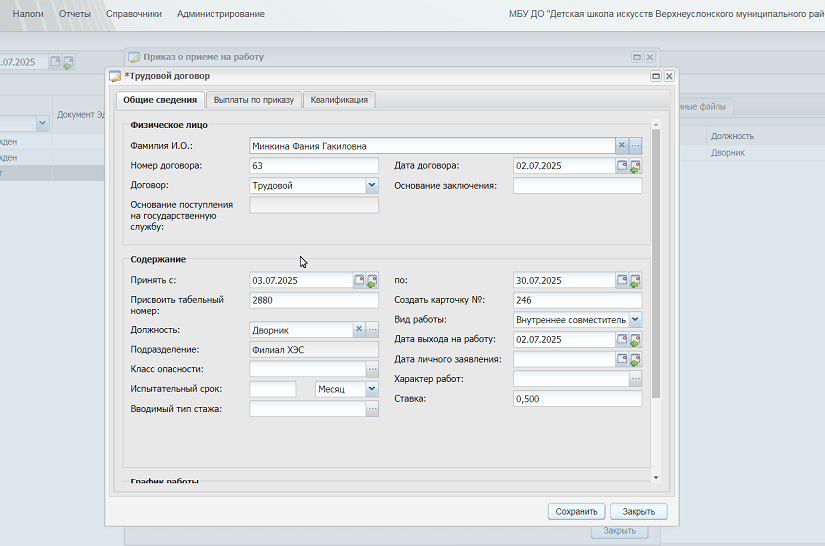
Task: Open calendar picker for Принять с date
Action: pyautogui.click(x=359, y=280)
